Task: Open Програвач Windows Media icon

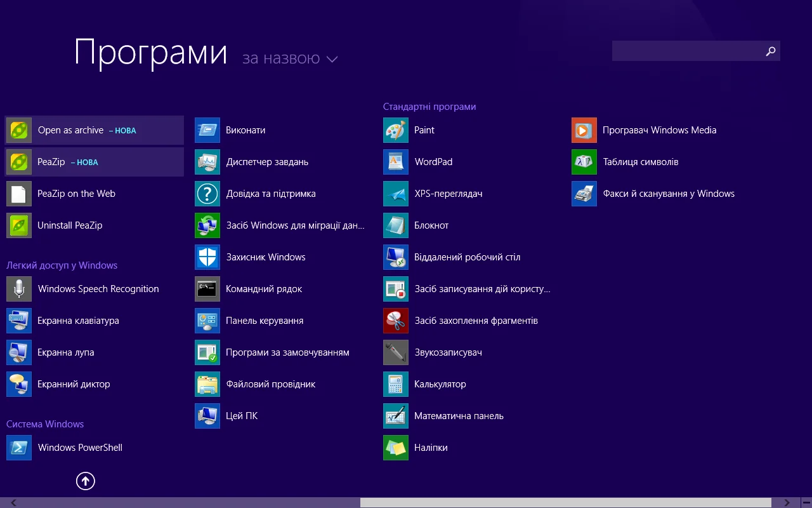Action: 584,130
